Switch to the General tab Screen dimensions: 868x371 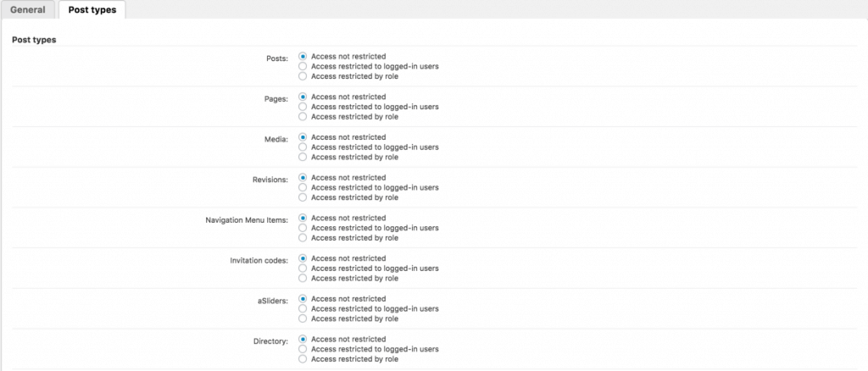click(28, 10)
